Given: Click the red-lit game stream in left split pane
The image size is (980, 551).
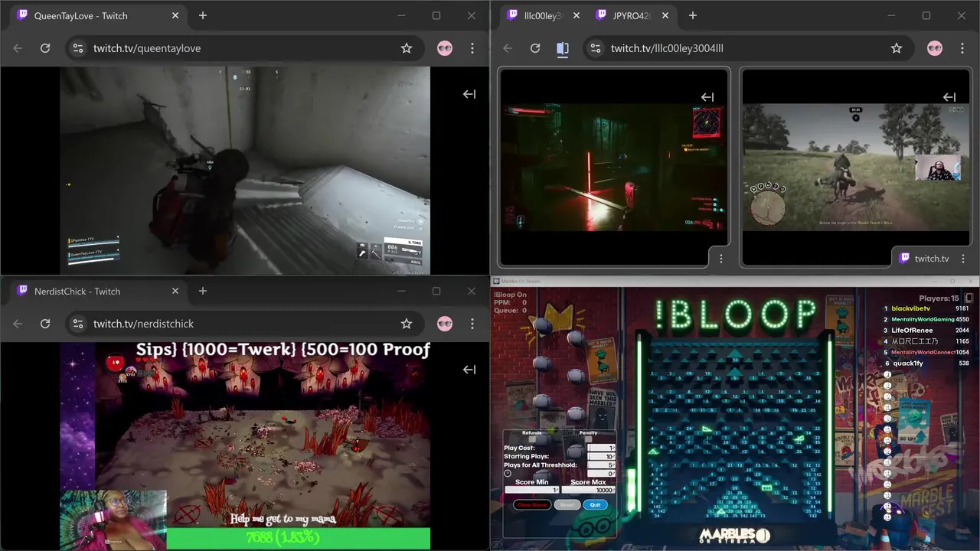Looking at the screenshot, I should coord(614,167).
